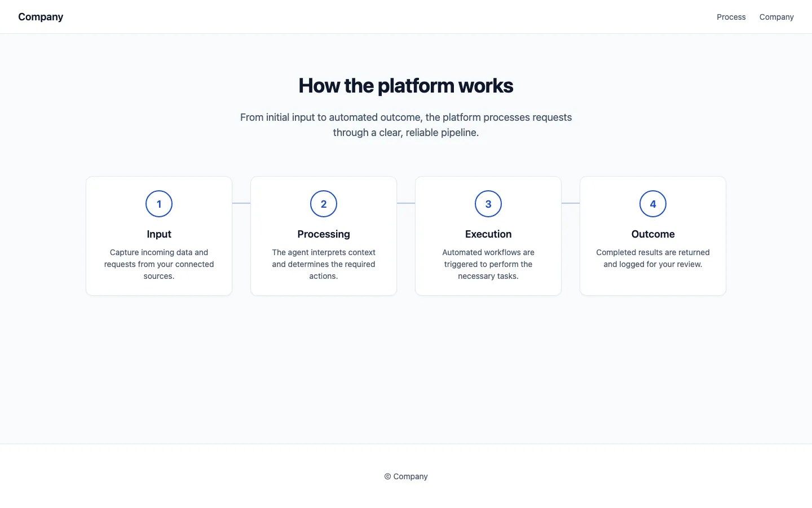Click the 'How the platform works' heading
812x508 pixels.
click(406, 86)
